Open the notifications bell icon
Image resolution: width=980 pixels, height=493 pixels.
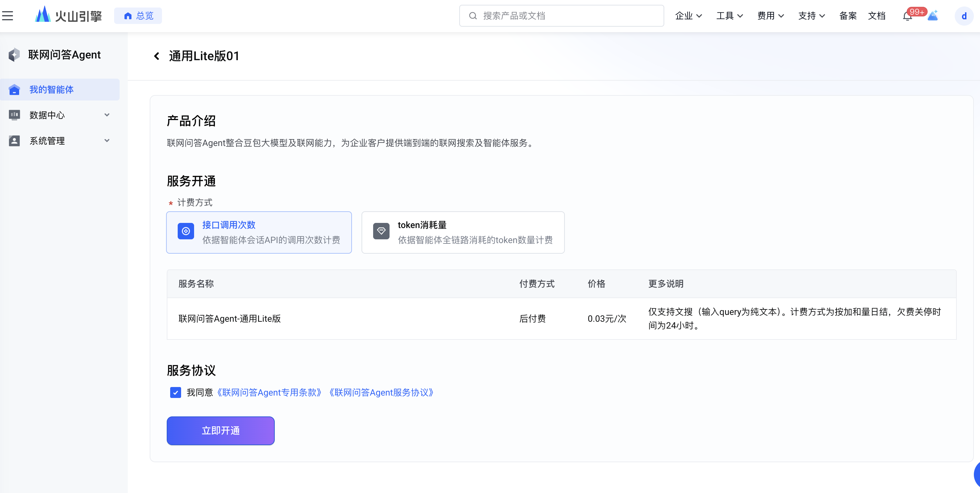(907, 16)
